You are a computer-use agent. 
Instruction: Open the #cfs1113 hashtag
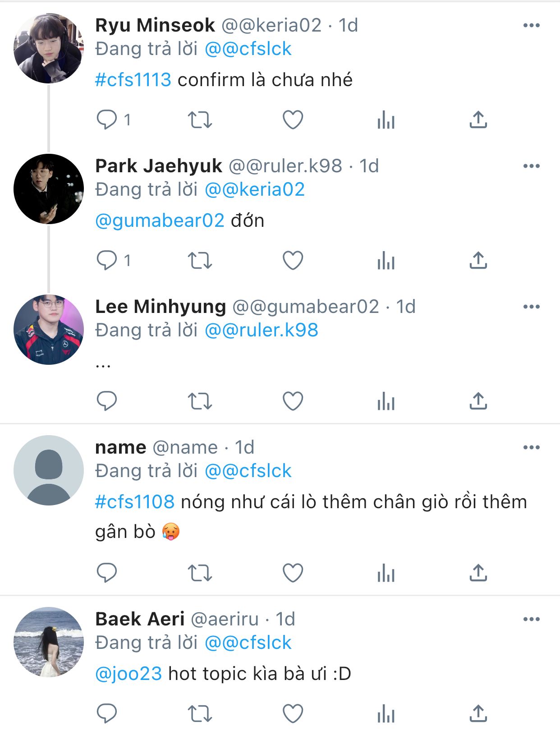133,80
